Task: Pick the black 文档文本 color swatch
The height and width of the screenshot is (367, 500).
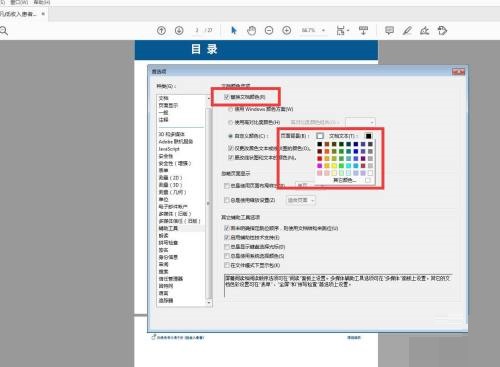Action: click(368, 136)
